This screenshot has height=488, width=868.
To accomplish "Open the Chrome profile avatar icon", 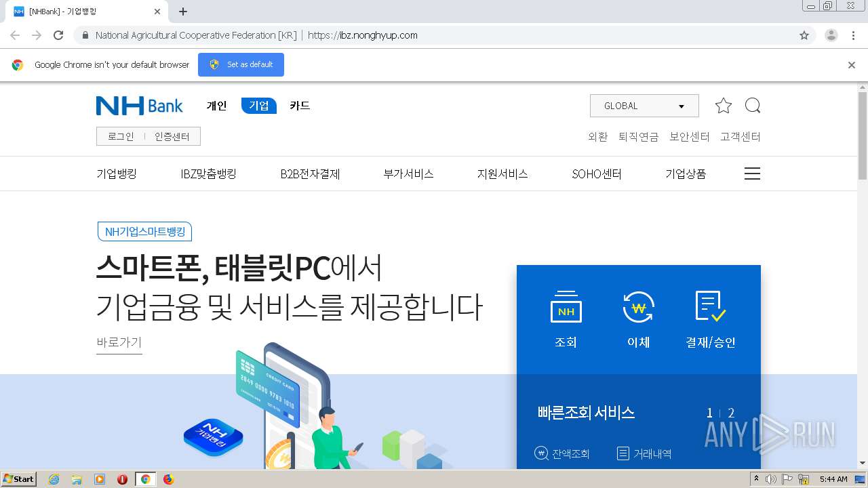I will click(x=831, y=35).
